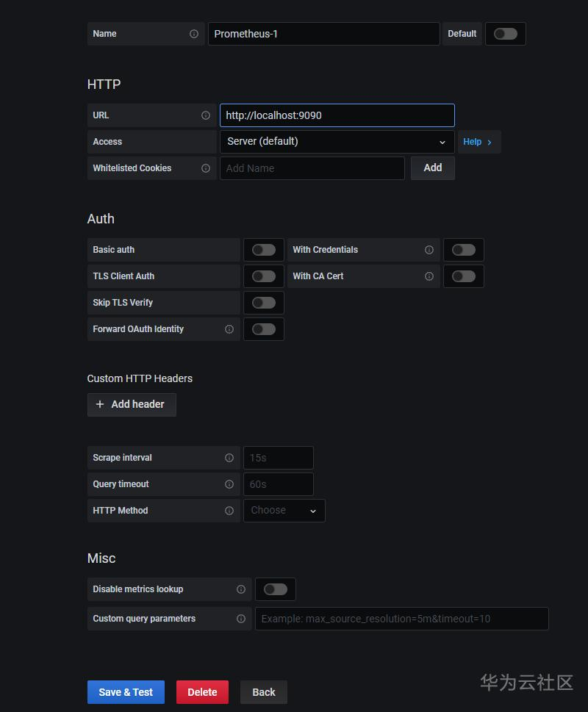Enable the Basic auth toggle
The height and width of the screenshot is (712, 588).
point(264,250)
